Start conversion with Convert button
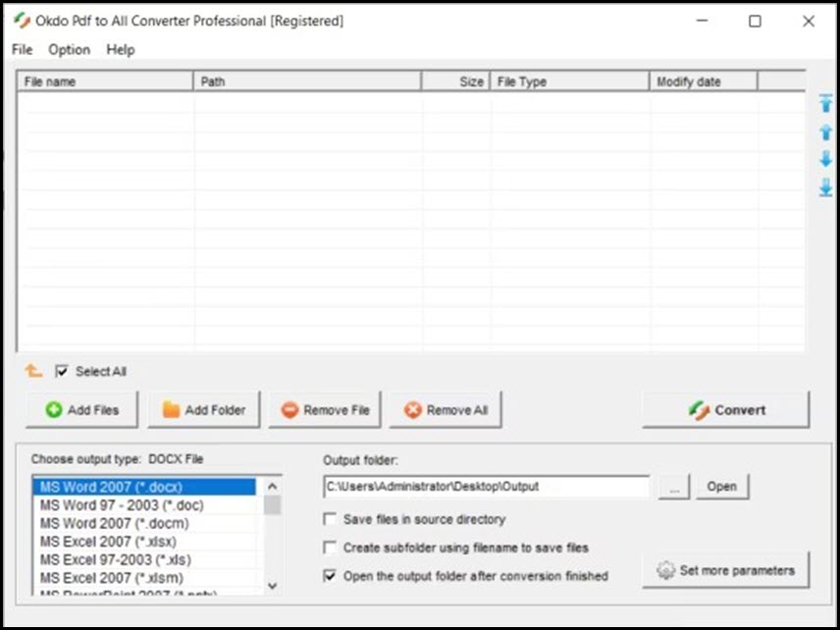840x630 pixels. pyautogui.click(x=726, y=410)
